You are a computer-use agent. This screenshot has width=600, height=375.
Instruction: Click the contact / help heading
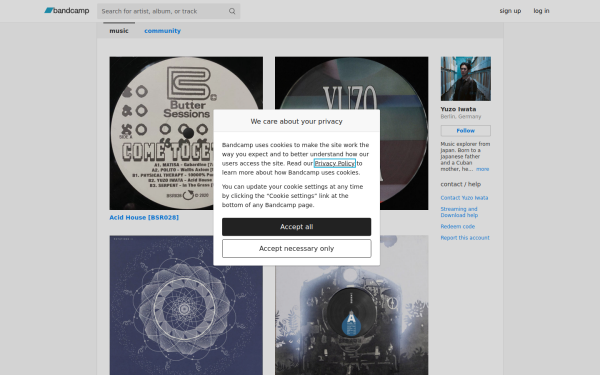[x=461, y=184]
